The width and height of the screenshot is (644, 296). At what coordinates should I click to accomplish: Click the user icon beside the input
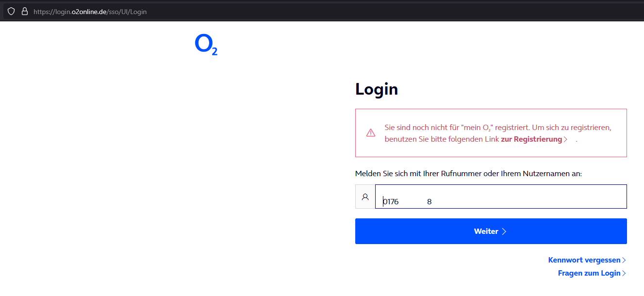[x=365, y=197]
